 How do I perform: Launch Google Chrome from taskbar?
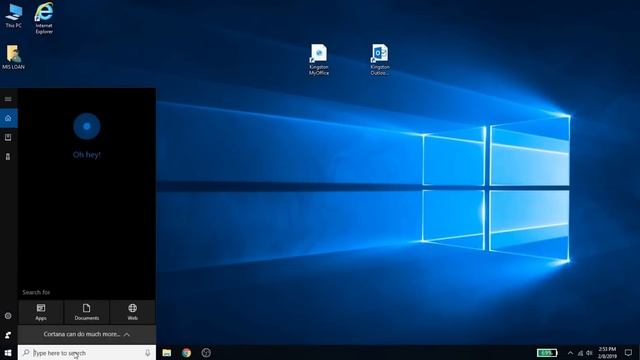click(187, 353)
